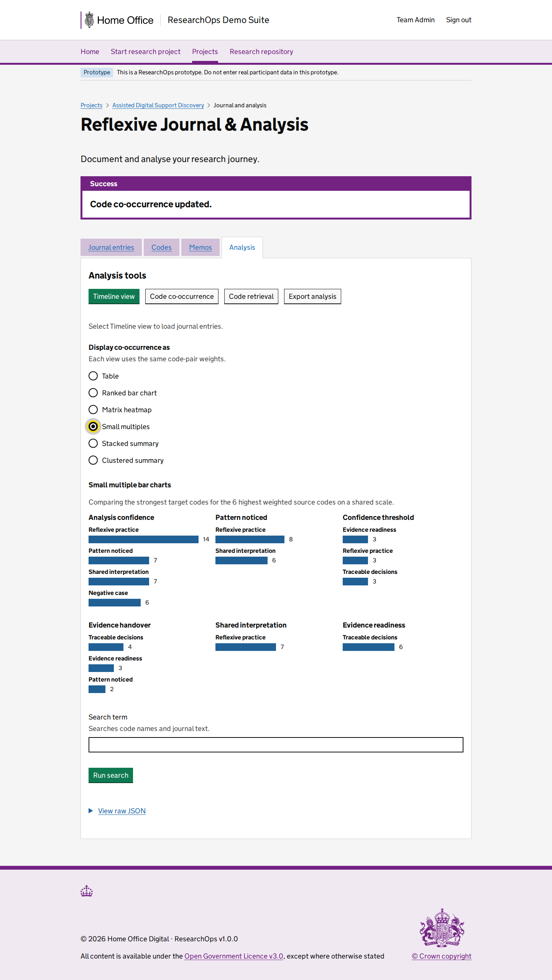Click the Code co-occurrence updated message
This screenshot has height=980, width=552.
[x=151, y=204]
